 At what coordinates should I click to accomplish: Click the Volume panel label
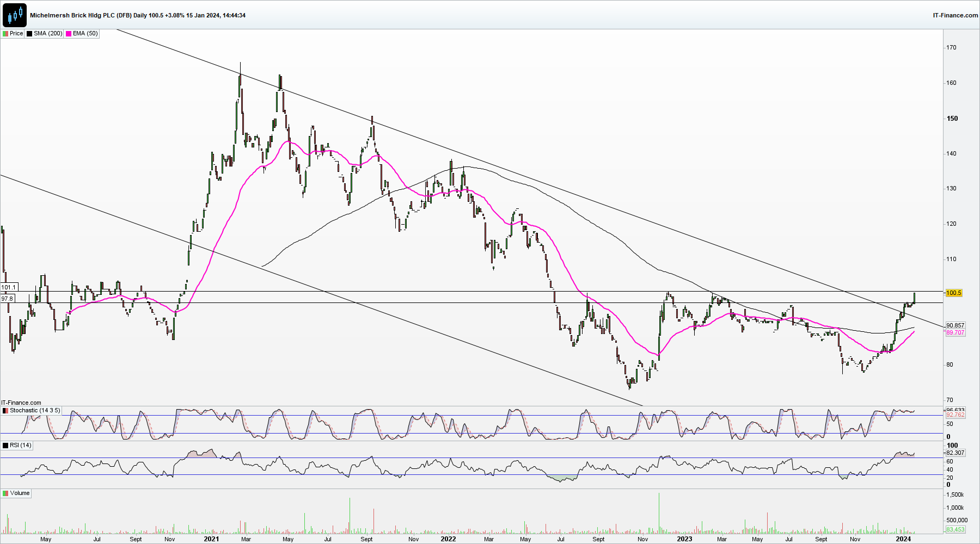[20, 493]
